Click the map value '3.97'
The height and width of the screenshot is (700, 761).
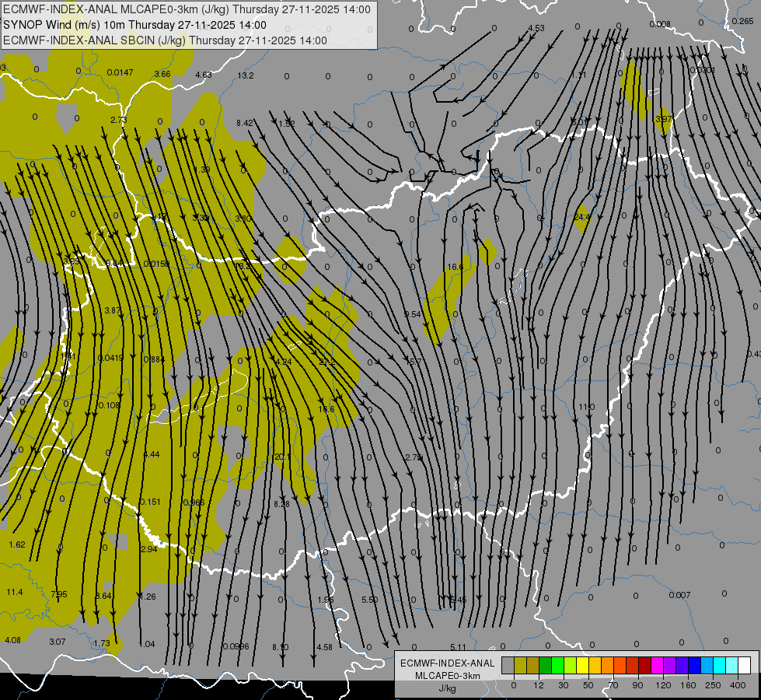click(664, 118)
